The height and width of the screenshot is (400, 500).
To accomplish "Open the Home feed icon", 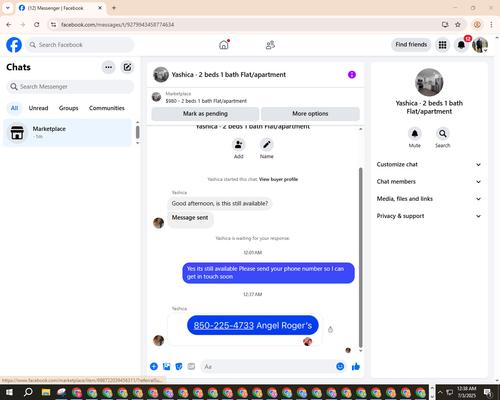I will pyautogui.click(x=224, y=45).
